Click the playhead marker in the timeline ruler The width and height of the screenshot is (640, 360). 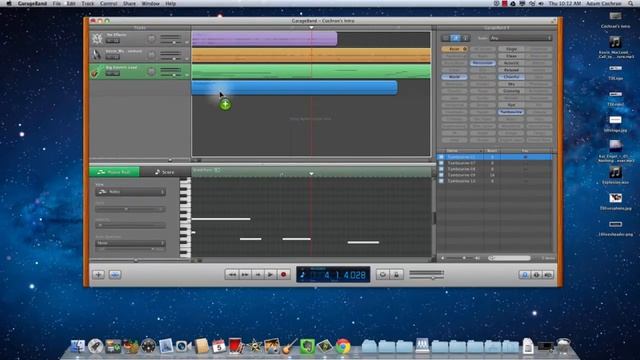point(311,28)
